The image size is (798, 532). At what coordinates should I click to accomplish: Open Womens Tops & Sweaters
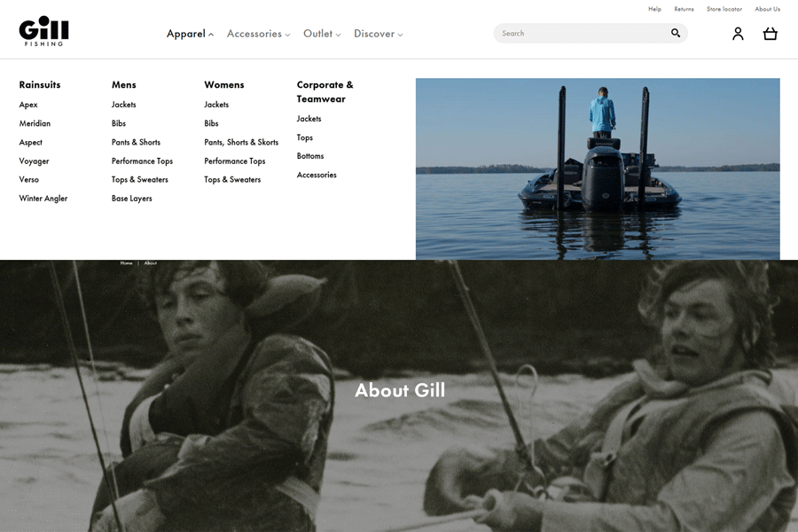click(232, 179)
